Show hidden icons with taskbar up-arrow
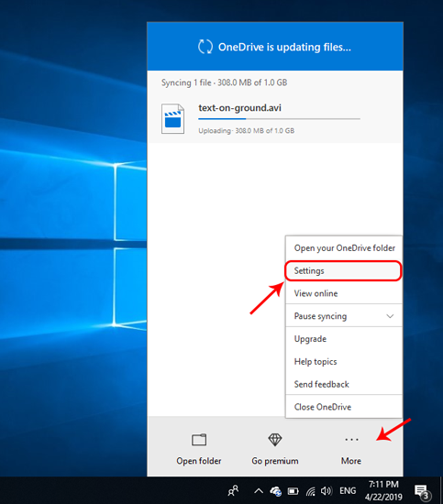This screenshot has width=443, height=504. [259, 491]
